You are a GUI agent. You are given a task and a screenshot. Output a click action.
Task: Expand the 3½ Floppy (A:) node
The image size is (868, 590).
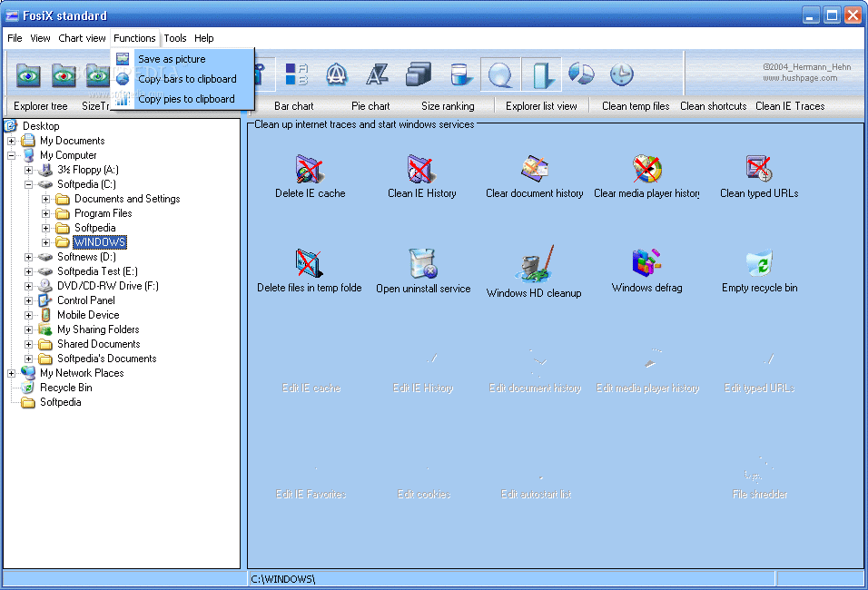pyautogui.click(x=28, y=170)
